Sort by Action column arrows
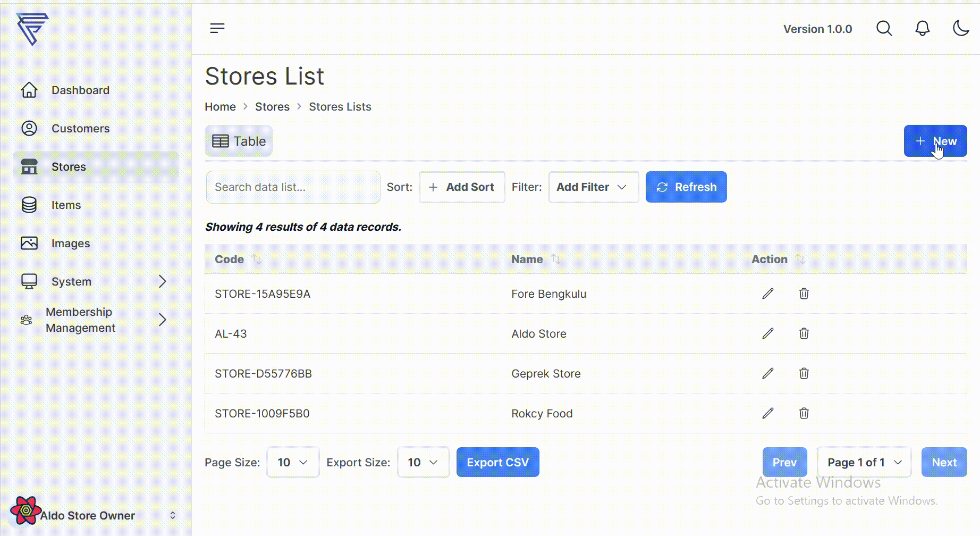The width and height of the screenshot is (980, 536). (x=800, y=259)
